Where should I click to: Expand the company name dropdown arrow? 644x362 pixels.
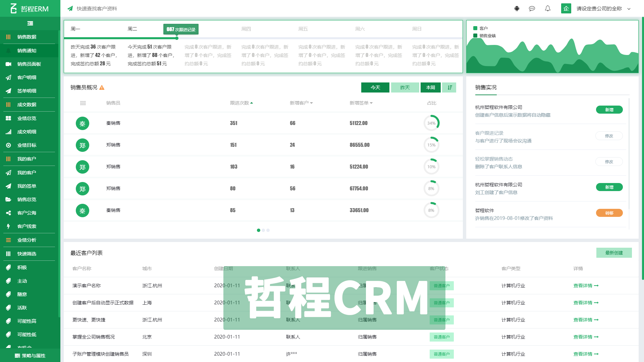pos(629,9)
